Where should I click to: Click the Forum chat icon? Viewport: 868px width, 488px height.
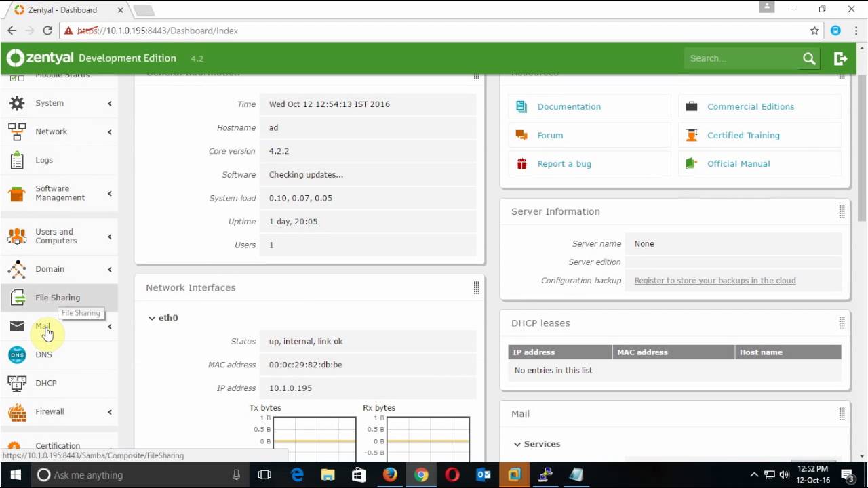click(521, 135)
